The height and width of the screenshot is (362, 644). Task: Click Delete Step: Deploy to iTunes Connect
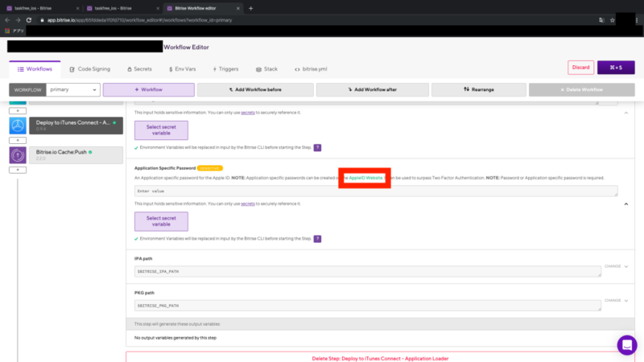click(380, 358)
